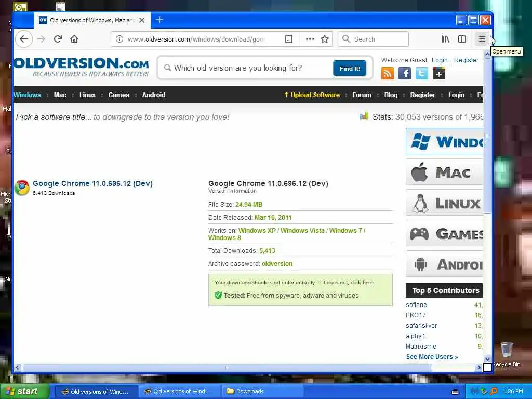Select the Old versions of Windows tab
This screenshot has width=532, height=399.
click(92, 20)
